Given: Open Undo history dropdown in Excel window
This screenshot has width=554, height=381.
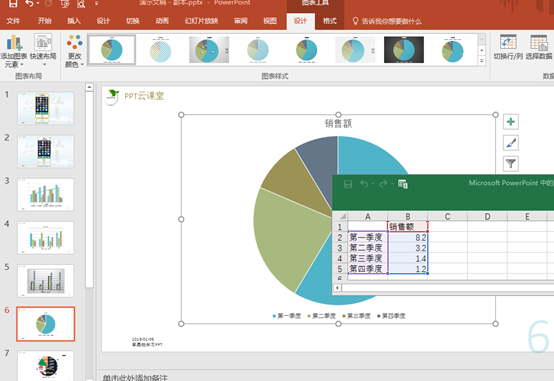Looking at the screenshot, I should (373, 184).
